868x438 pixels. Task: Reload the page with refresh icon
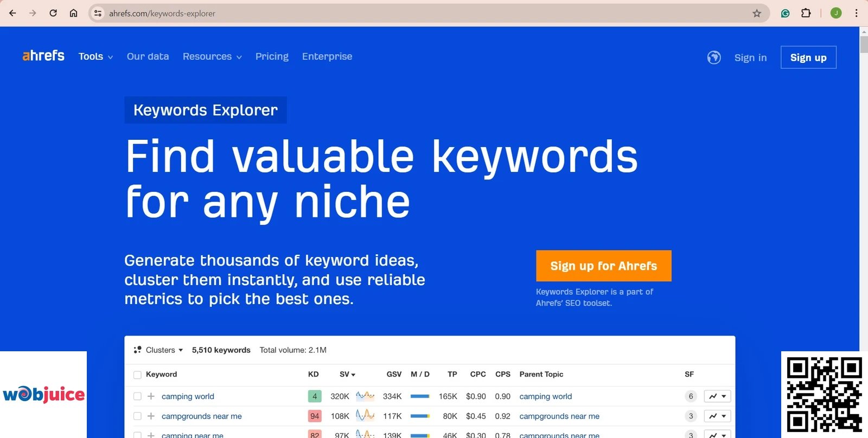[53, 13]
